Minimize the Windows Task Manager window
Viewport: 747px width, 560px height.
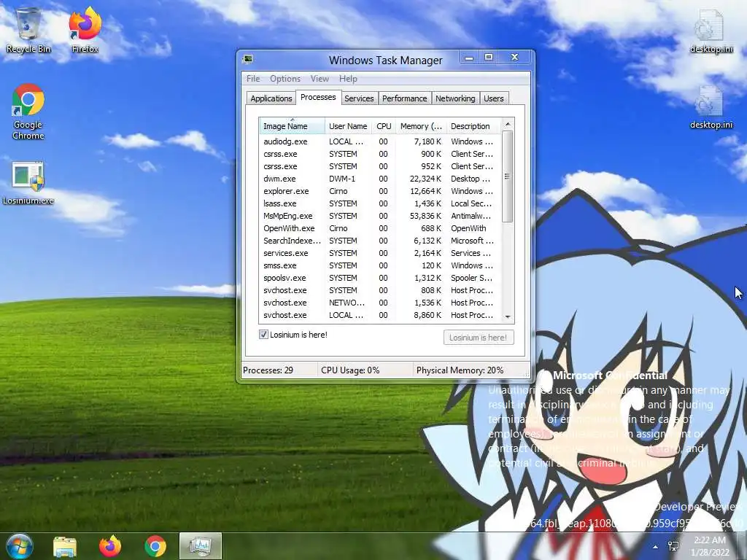[x=469, y=58]
